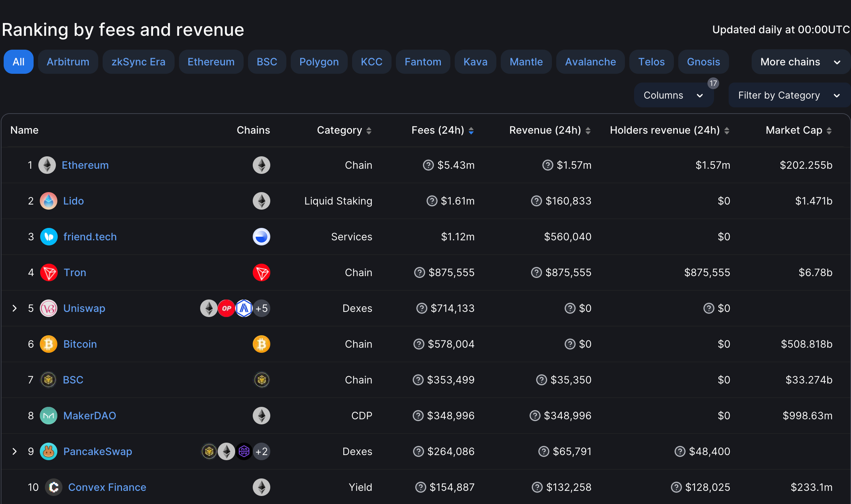The width and height of the screenshot is (851, 504).
Task: Select the Kava chain tab
Action: coord(476,62)
